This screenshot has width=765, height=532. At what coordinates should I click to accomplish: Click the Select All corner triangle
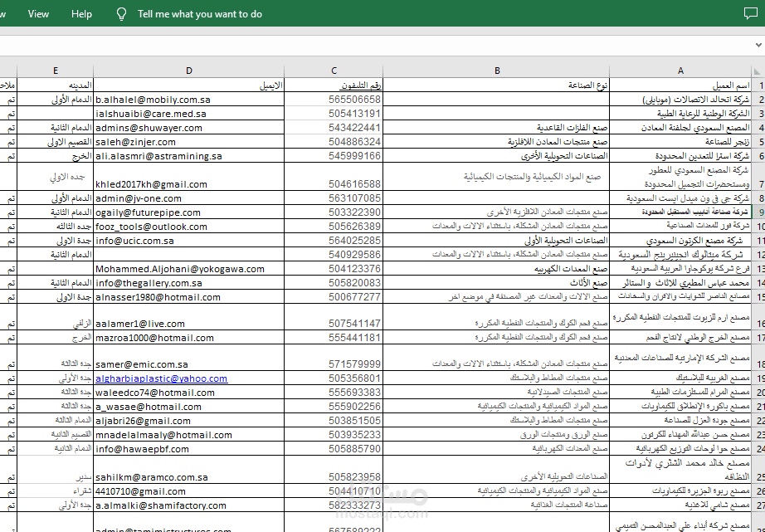tap(758, 71)
